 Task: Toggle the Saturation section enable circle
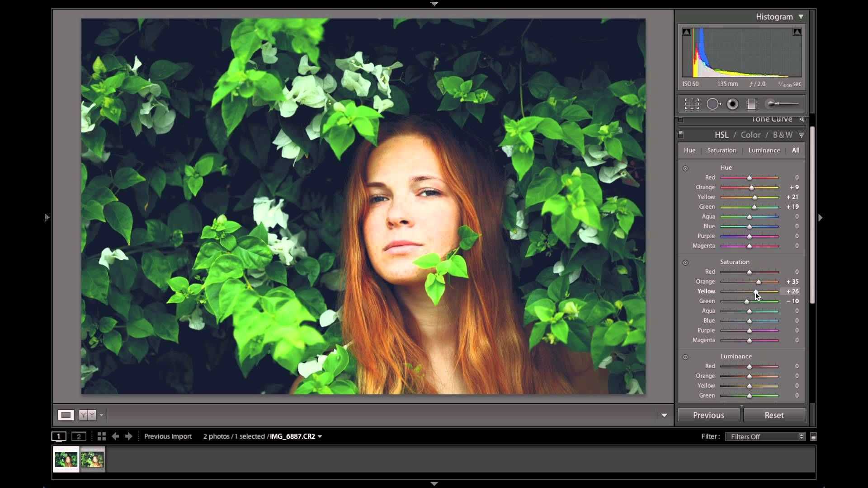(685, 262)
